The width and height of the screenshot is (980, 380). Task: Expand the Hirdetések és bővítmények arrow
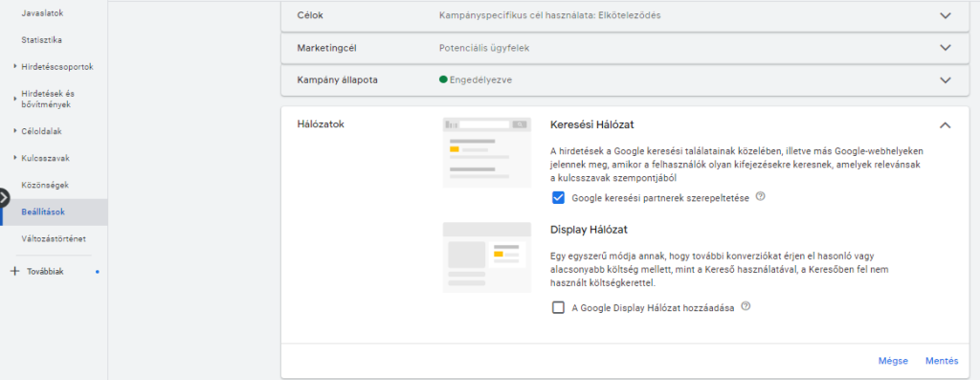pos(15,99)
